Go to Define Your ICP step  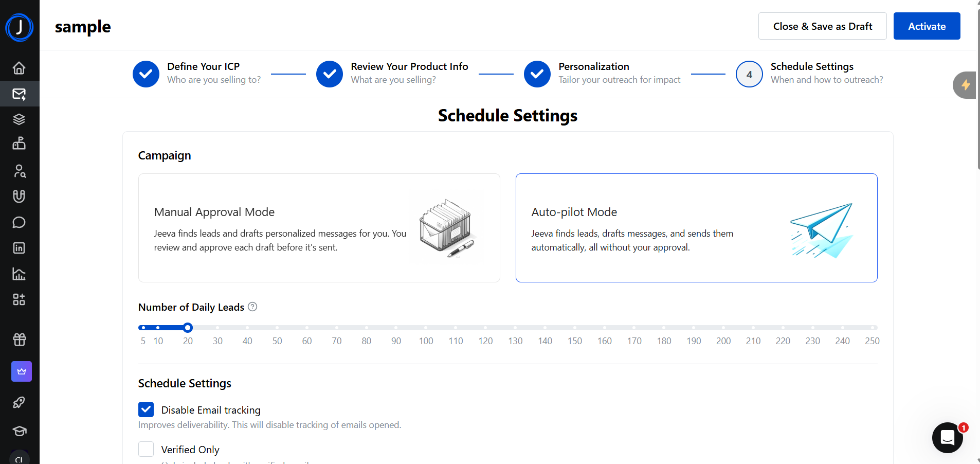tap(146, 74)
